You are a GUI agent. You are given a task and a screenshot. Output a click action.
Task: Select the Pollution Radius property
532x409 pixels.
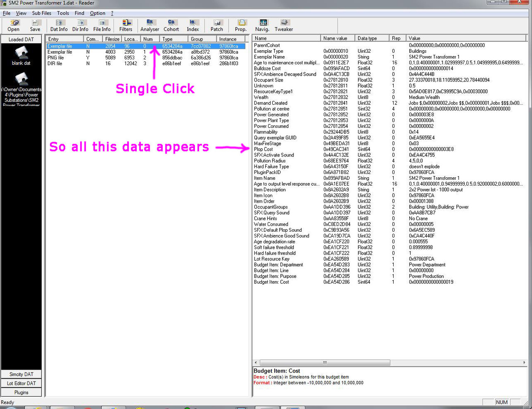pos(390,161)
